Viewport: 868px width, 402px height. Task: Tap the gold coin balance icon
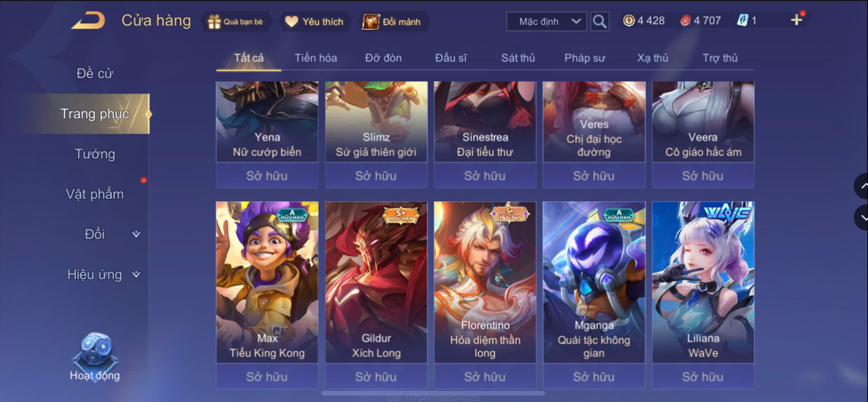coord(628,21)
